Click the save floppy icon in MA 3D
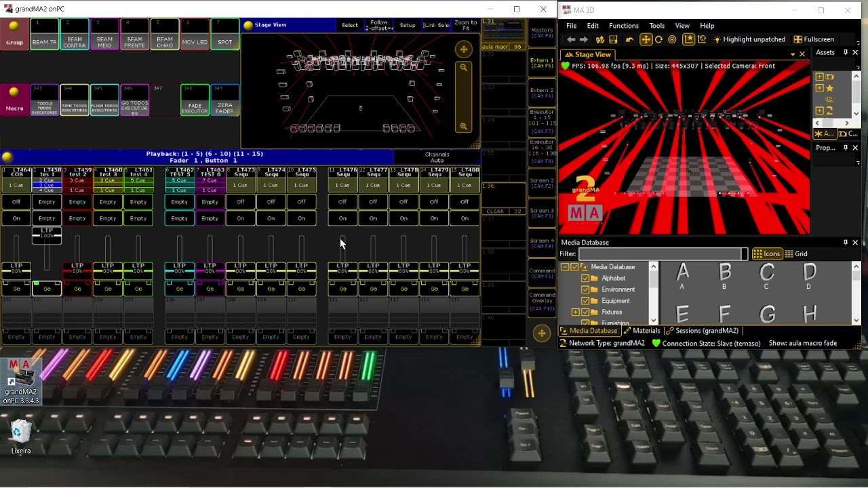 (x=613, y=39)
